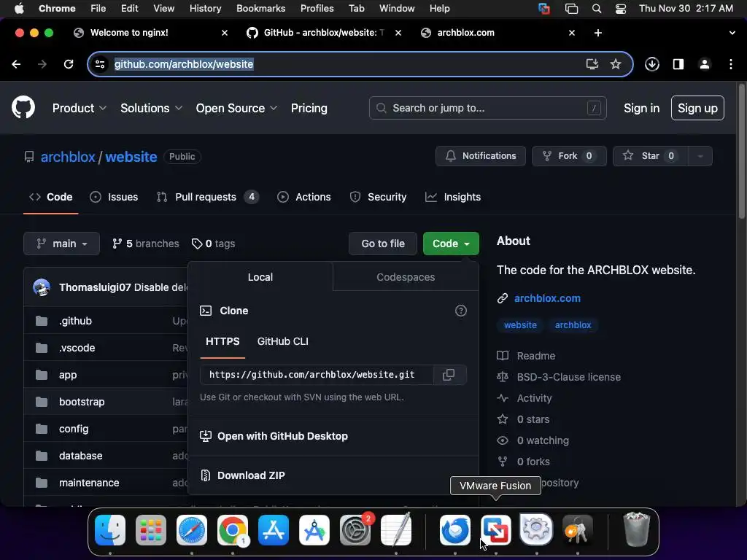Toggle Chrome side panel
747x560 pixels.
[678, 64]
